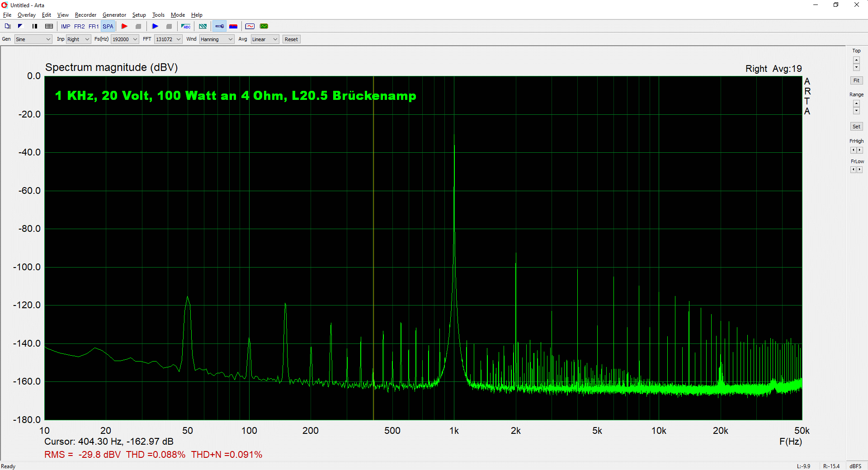This screenshot has width=868, height=470.
Task: Click the ABC text annotation icon
Action: click(x=186, y=26)
